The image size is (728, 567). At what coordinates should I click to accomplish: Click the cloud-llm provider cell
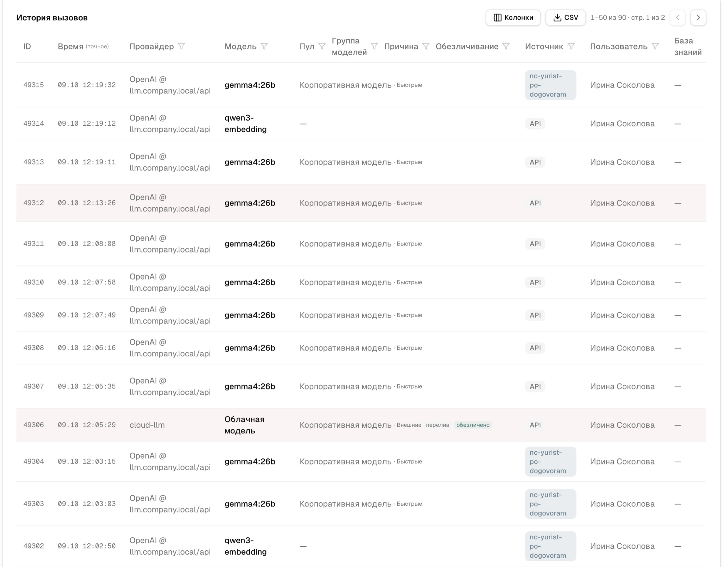[x=147, y=425]
